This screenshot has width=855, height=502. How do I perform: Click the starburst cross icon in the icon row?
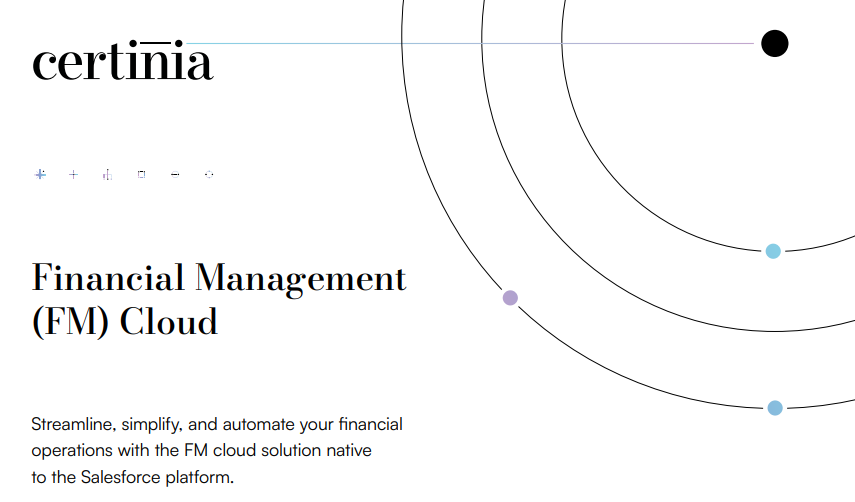40,174
